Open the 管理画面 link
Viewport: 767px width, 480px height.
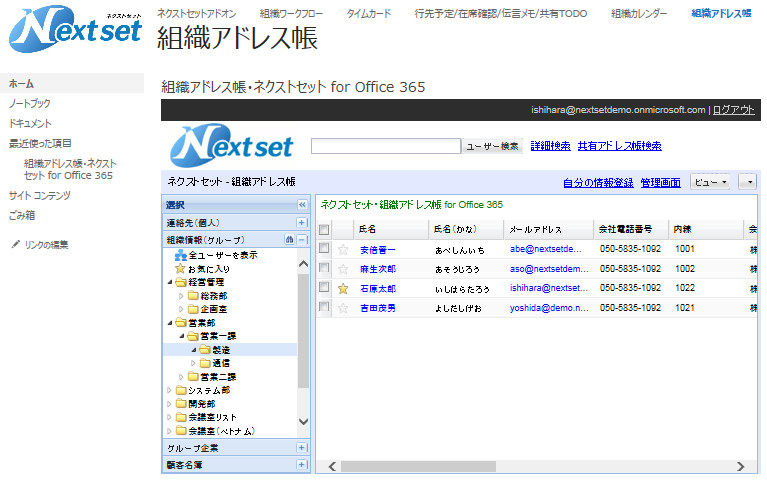pos(660,183)
